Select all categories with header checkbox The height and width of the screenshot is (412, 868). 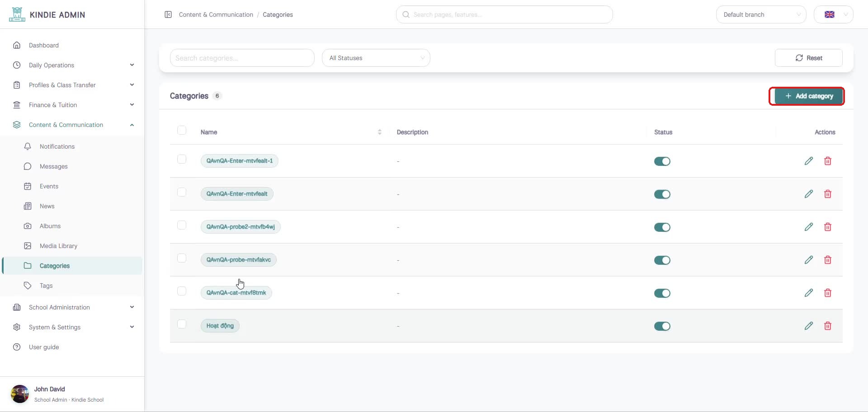[x=182, y=130]
